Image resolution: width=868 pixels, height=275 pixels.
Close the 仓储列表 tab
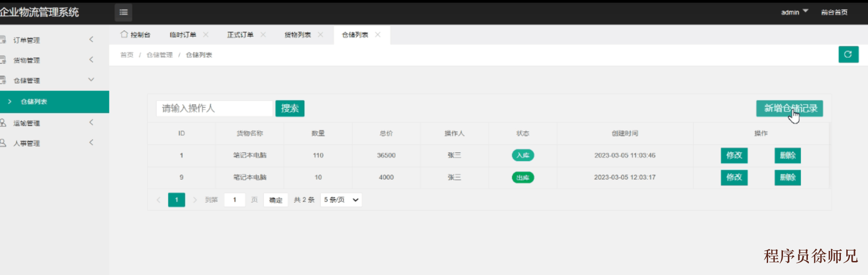click(x=378, y=34)
